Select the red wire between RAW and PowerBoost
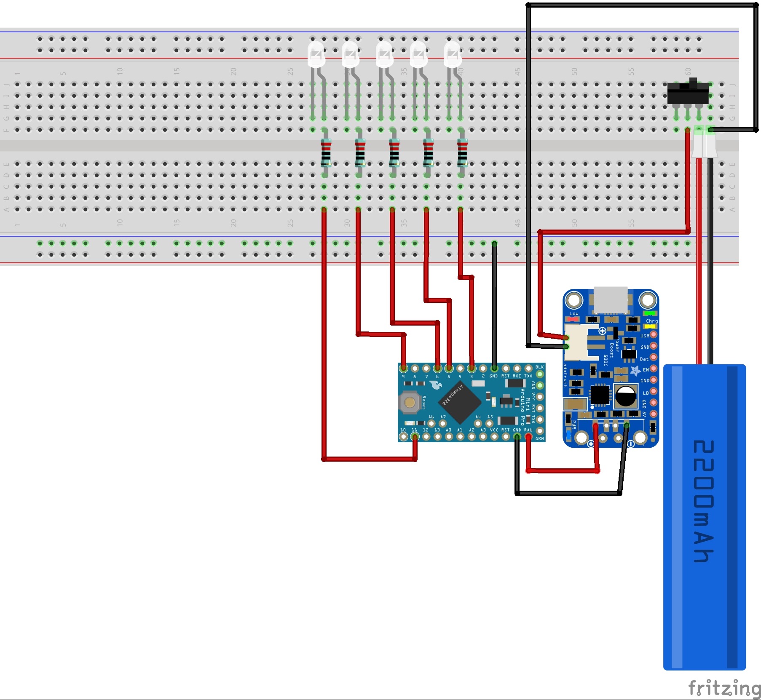761x700 pixels. click(563, 471)
